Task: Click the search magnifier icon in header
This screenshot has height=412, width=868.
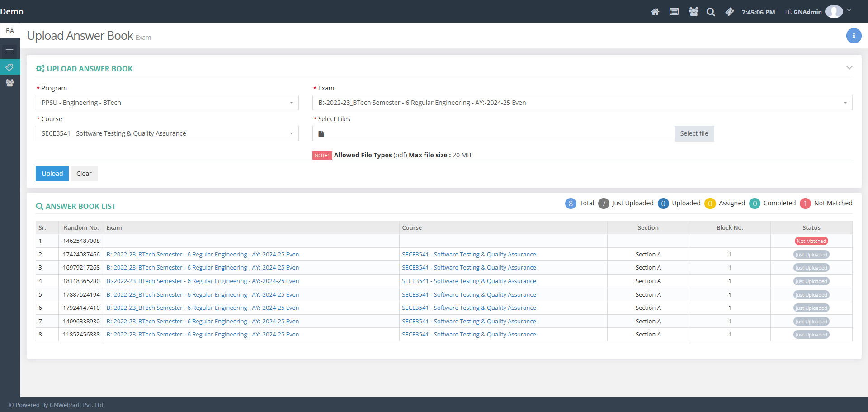Action: tap(711, 12)
